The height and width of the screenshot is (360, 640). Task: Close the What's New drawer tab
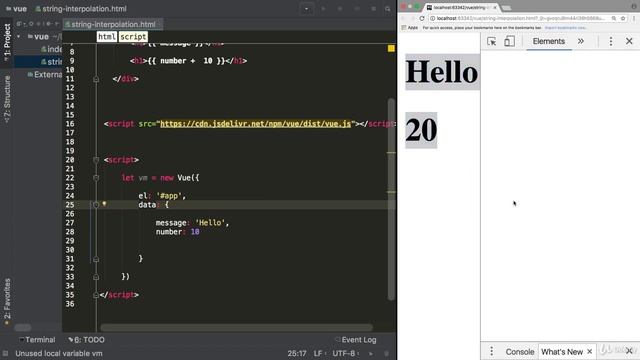tap(589, 351)
